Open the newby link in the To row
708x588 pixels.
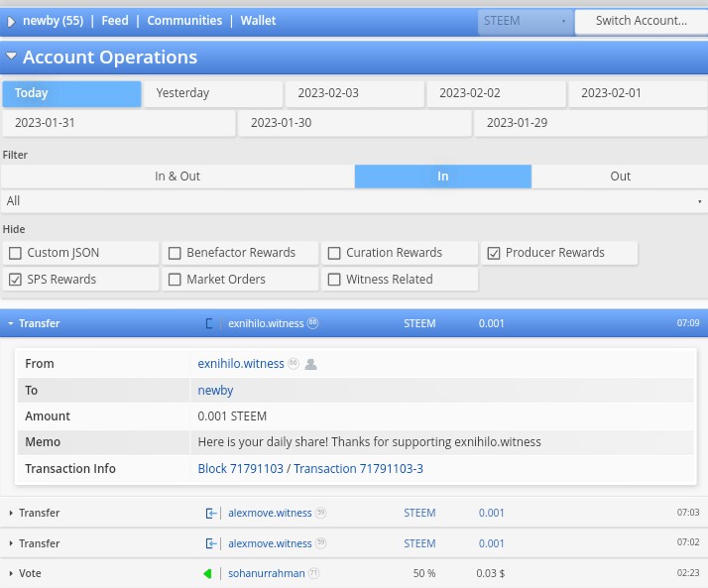click(215, 391)
